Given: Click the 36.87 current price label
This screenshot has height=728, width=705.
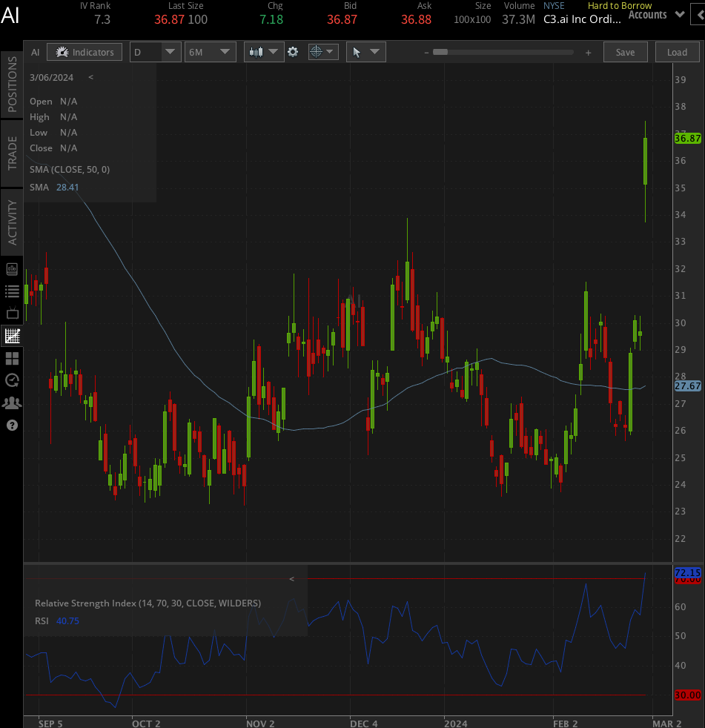Looking at the screenshot, I should pos(687,139).
